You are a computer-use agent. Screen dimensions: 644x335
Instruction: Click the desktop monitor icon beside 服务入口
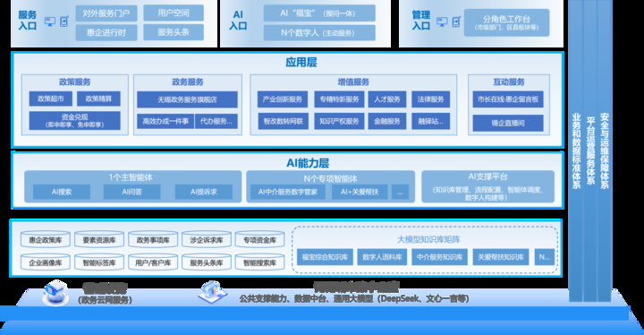click(x=50, y=21)
